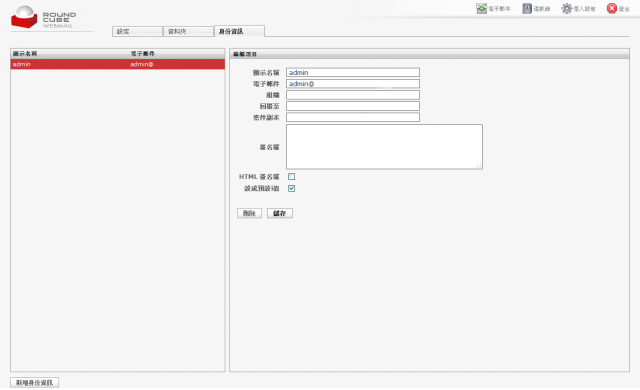Click the red Logout (登出) icon

[611, 9]
